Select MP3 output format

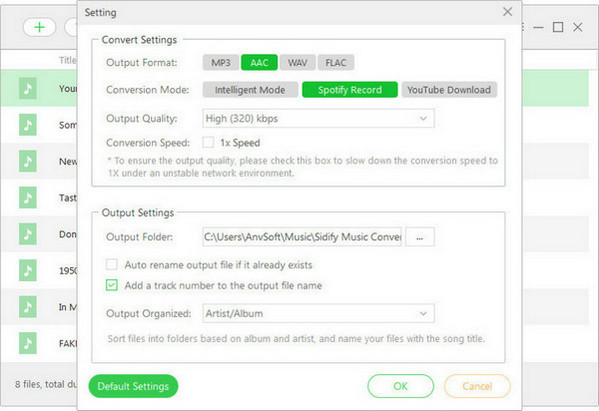[221, 63]
